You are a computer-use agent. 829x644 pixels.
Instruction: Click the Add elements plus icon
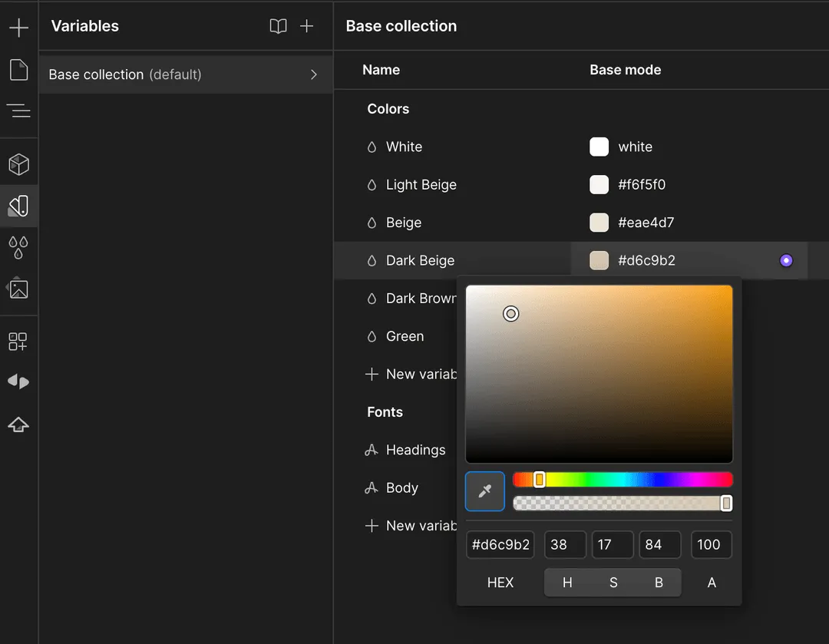pyautogui.click(x=18, y=28)
